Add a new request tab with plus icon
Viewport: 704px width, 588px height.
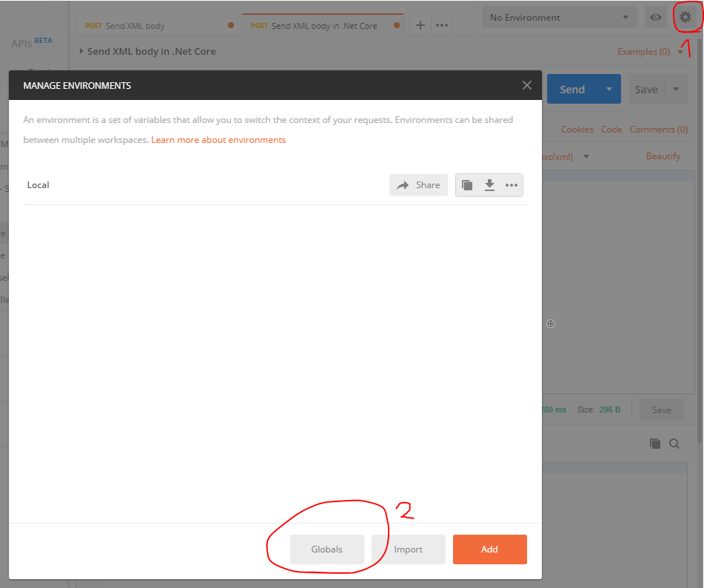click(x=420, y=25)
